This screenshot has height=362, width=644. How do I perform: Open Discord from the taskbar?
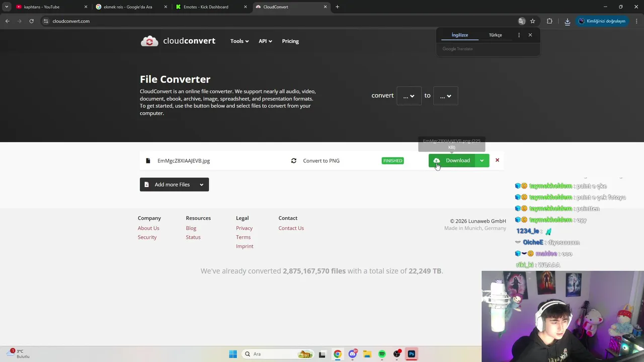pyautogui.click(x=353, y=354)
